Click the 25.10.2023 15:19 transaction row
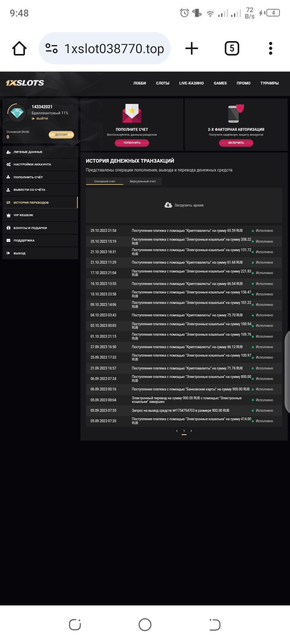This screenshot has width=290, height=644. 184,242
